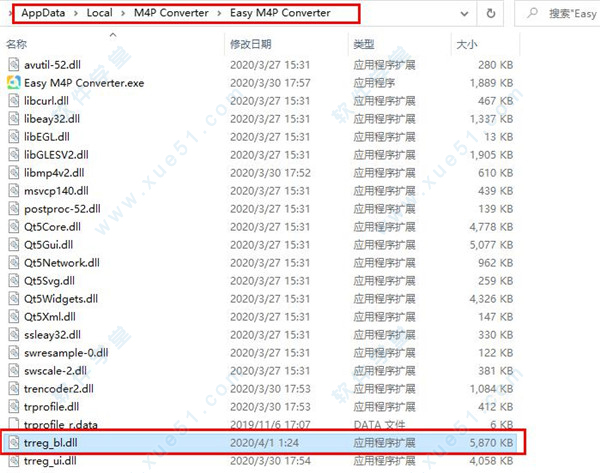Go to M4P Converter folder in breadcrumb
This screenshot has height=473, width=600.
(x=171, y=13)
